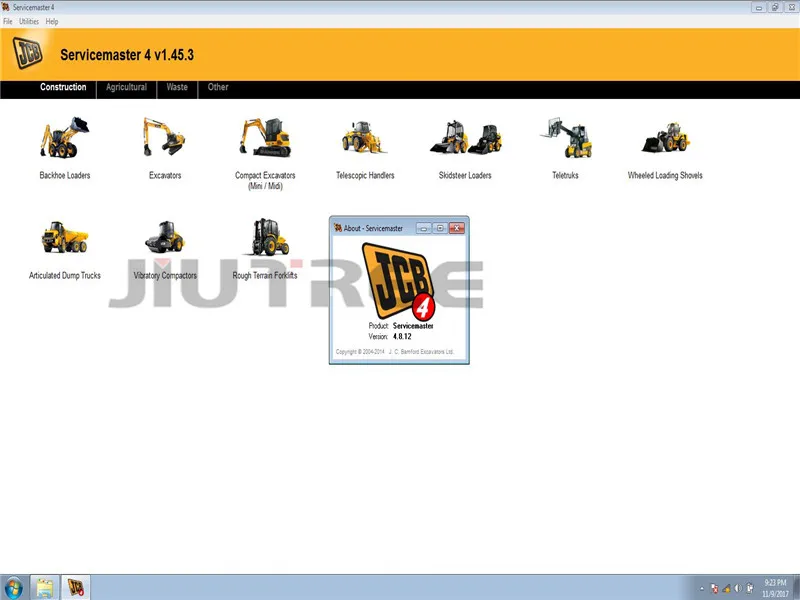800x600 pixels.
Task: Open the Wheeled Loading Shovels icon
Action: pyautogui.click(x=665, y=137)
